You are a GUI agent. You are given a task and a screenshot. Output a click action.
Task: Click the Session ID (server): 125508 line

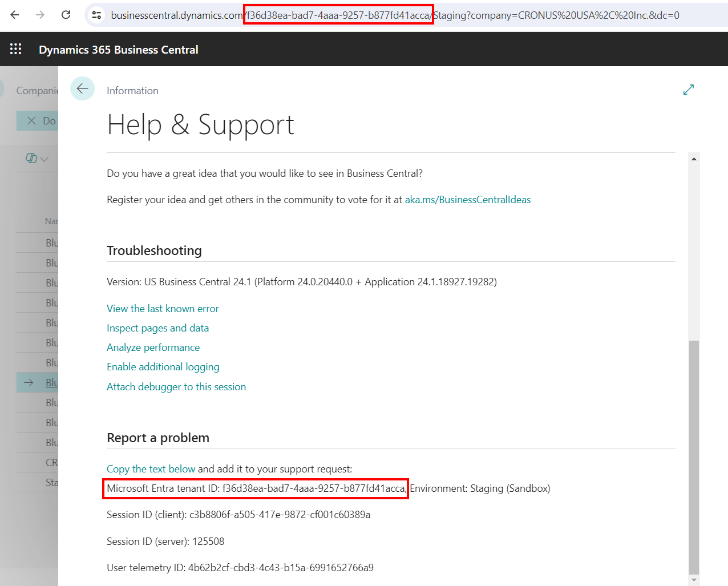pyautogui.click(x=165, y=541)
